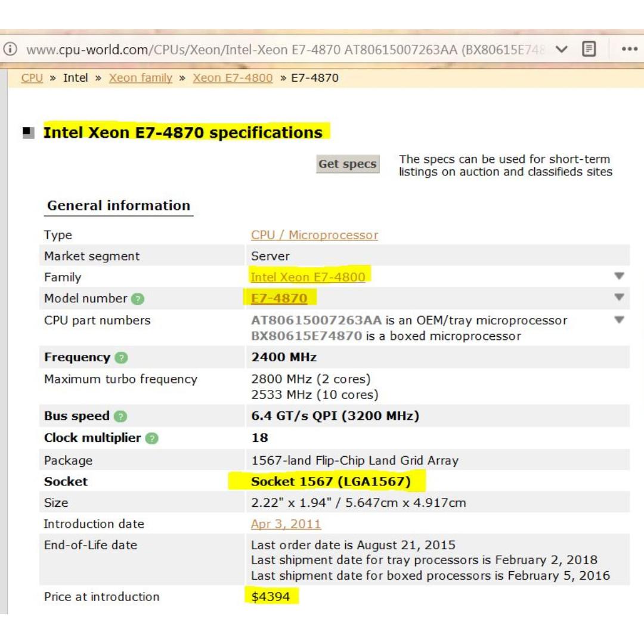This screenshot has width=644, height=644.
Task: Expand the CPU part numbers row arrow
Action: 619,320
